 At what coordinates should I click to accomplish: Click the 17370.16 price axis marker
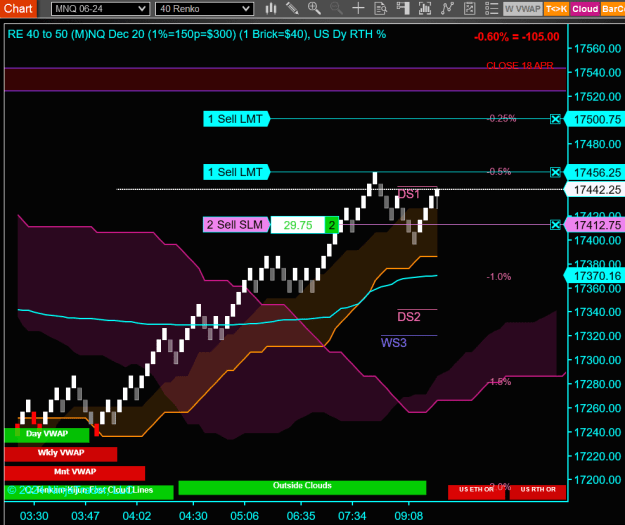click(x=596, y=276)
